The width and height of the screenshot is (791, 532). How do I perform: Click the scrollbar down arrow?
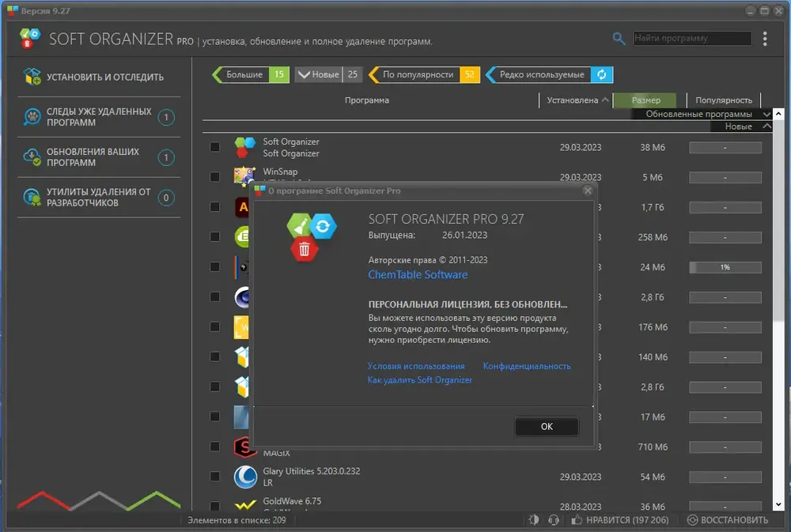coord(778,504)
